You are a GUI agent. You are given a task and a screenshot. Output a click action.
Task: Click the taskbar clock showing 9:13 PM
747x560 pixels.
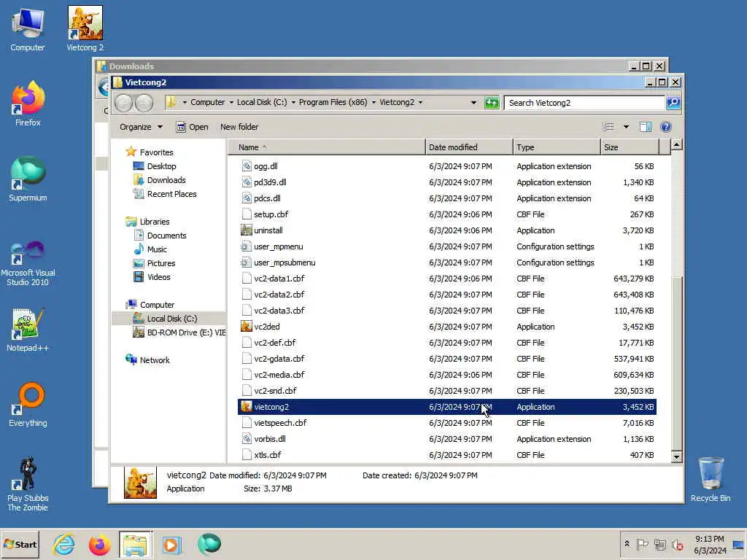(x=709, y=544)
